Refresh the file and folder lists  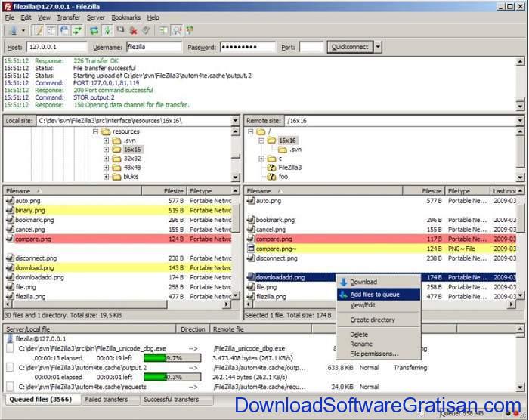[x=94, y=31]
